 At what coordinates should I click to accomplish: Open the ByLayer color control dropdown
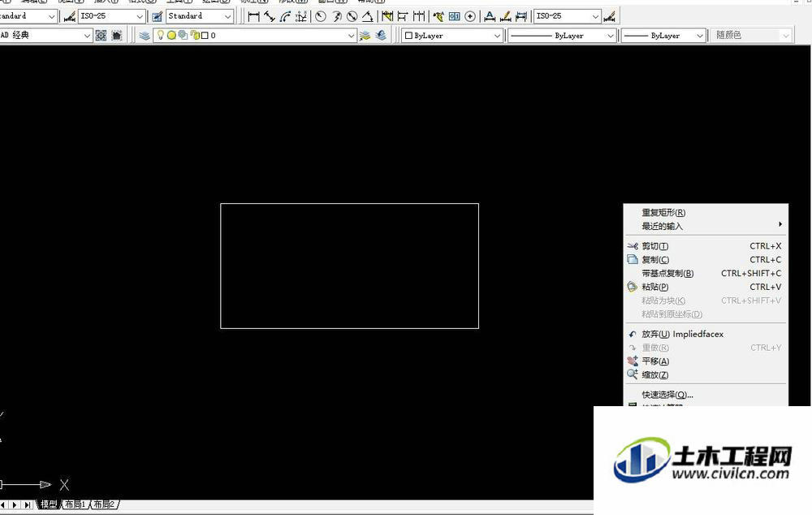pos(497,35)
